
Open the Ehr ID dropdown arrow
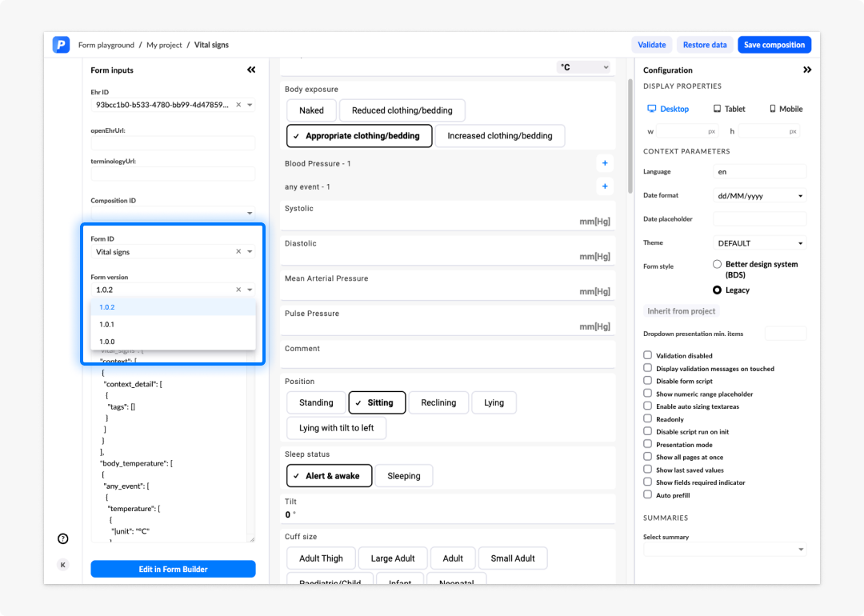250,105
